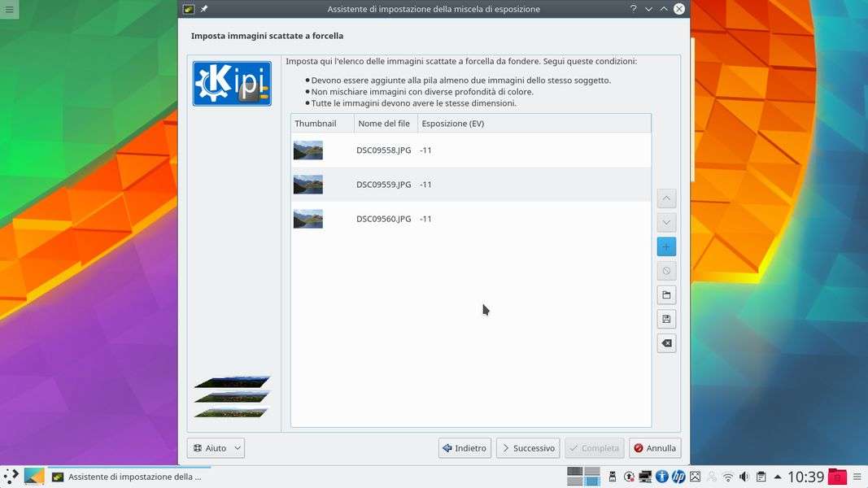Open the HP printer tray icon
The height and width of the screenshot is (488, 868).
678,477
